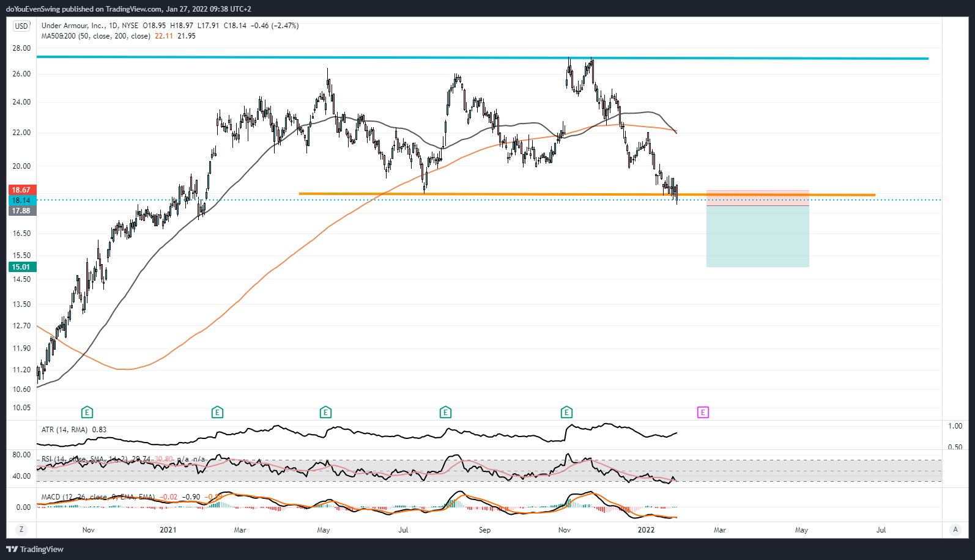Screen dimensions: 975x560
Task: Click the doYouEvenSwing published header text
Action: (x=128, y=9)
